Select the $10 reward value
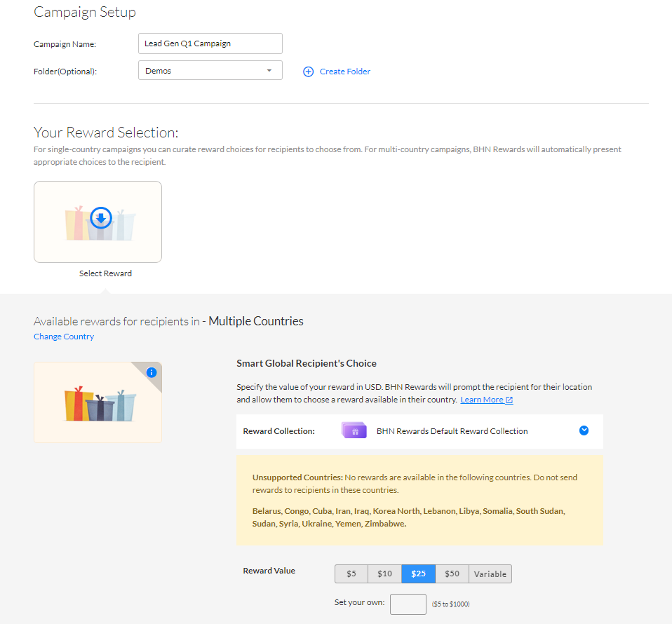This screenshot has width=672, height=624. pyautogui.click(x=384, y=574)
